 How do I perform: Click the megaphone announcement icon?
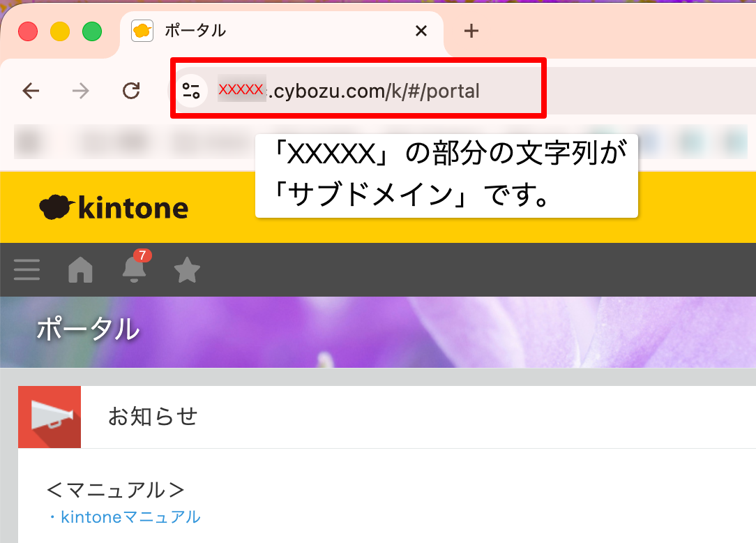50,417
